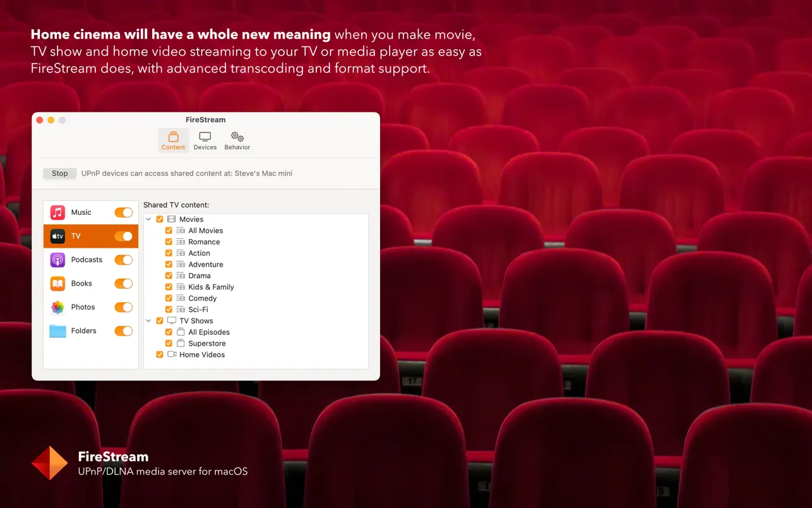Switch to the Devices tab

pos(205,141)
